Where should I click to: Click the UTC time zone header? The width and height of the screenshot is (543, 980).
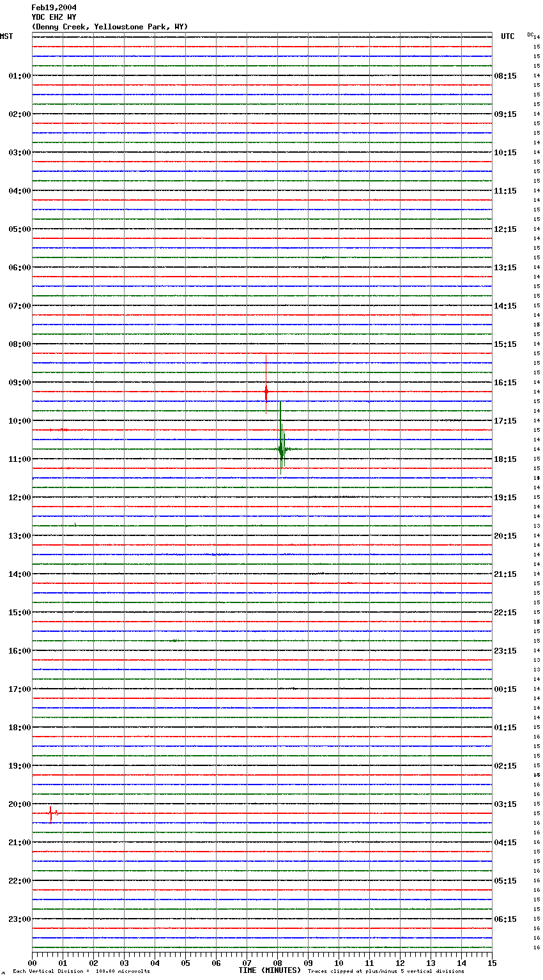tap(507, 36)
